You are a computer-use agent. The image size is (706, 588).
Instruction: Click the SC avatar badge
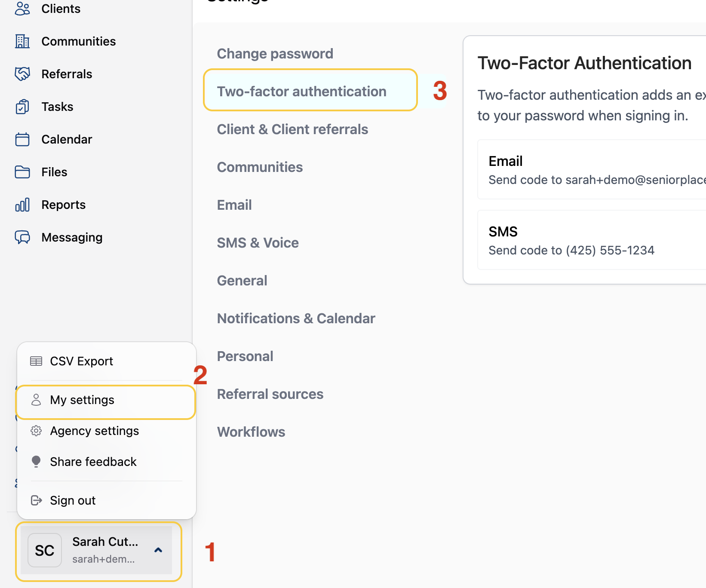[x=45, y=550]
